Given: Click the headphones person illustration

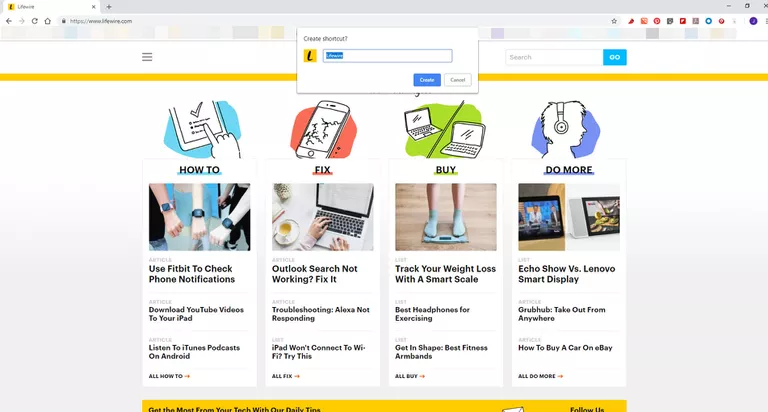Looking at the screenshot, I should click(x=566, y=129).
